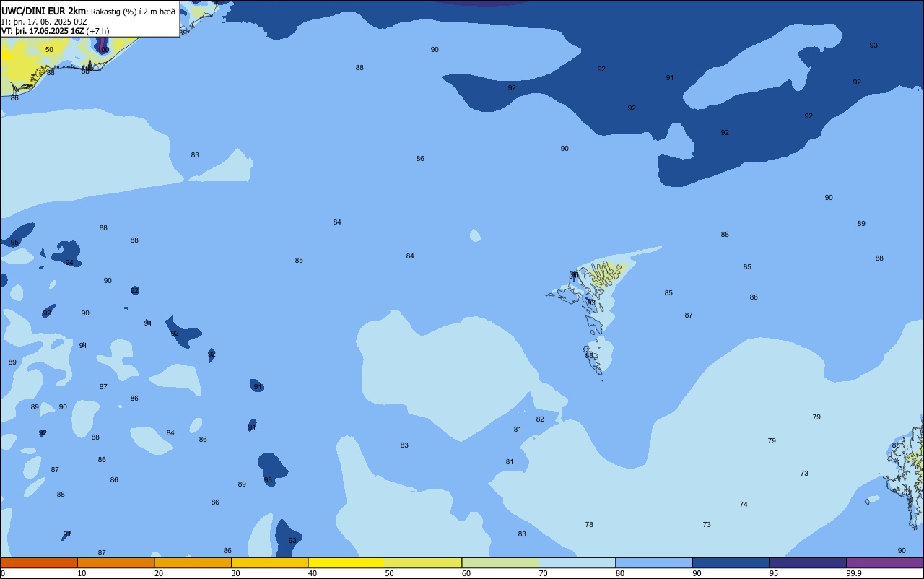Viewport: 924px width, 579px height.
Task: Click the bright yellow 40–50 legend swatch
Action: (x=346, y=562)
